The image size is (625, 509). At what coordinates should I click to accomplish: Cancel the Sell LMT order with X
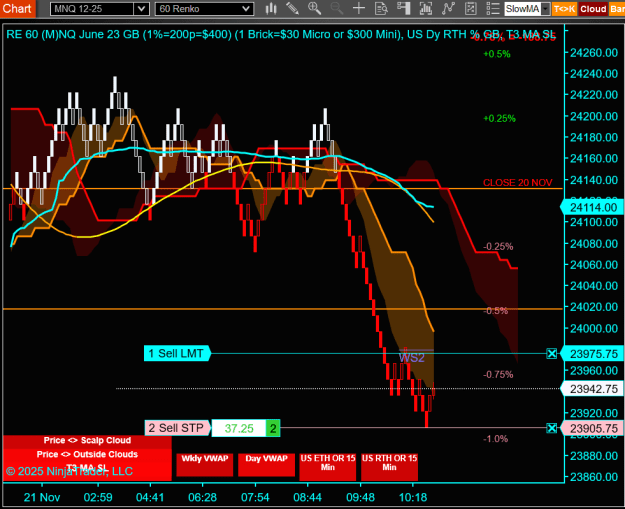pyautogui.click(x=552, y=354)
